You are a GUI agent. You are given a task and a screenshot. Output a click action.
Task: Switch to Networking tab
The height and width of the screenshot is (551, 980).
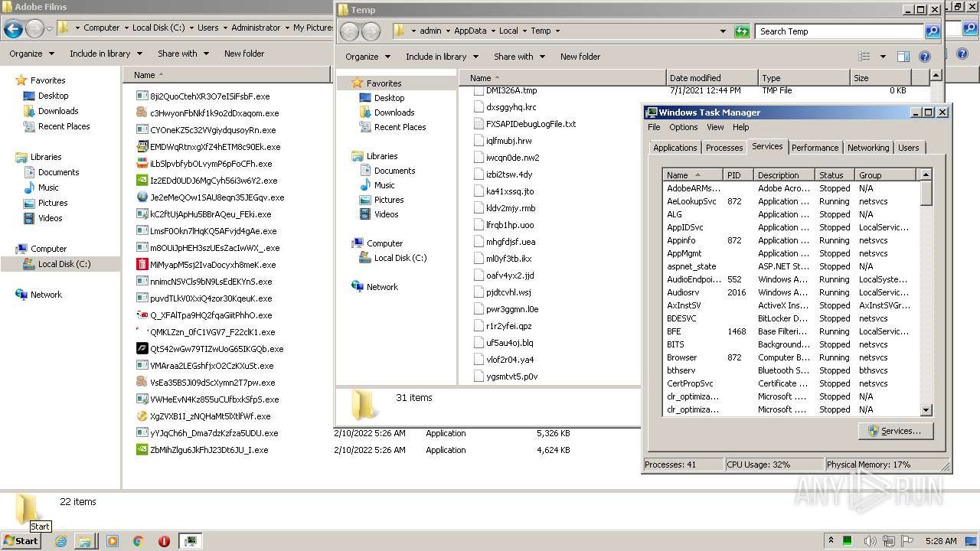(x=868, y=148)
